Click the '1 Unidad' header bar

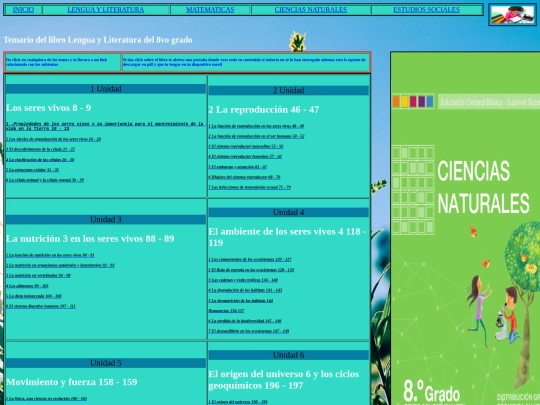106,89
